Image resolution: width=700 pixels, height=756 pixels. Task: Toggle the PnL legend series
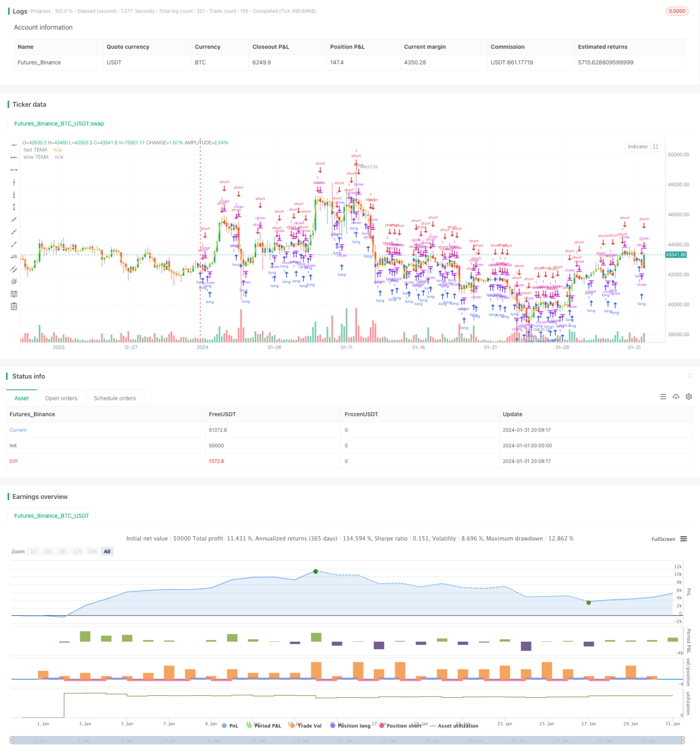point(230,726)
